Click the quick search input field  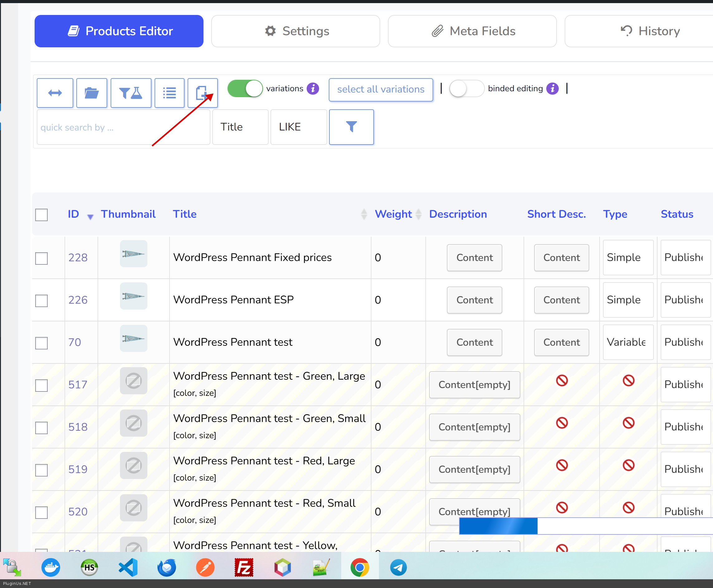(123, 127)
